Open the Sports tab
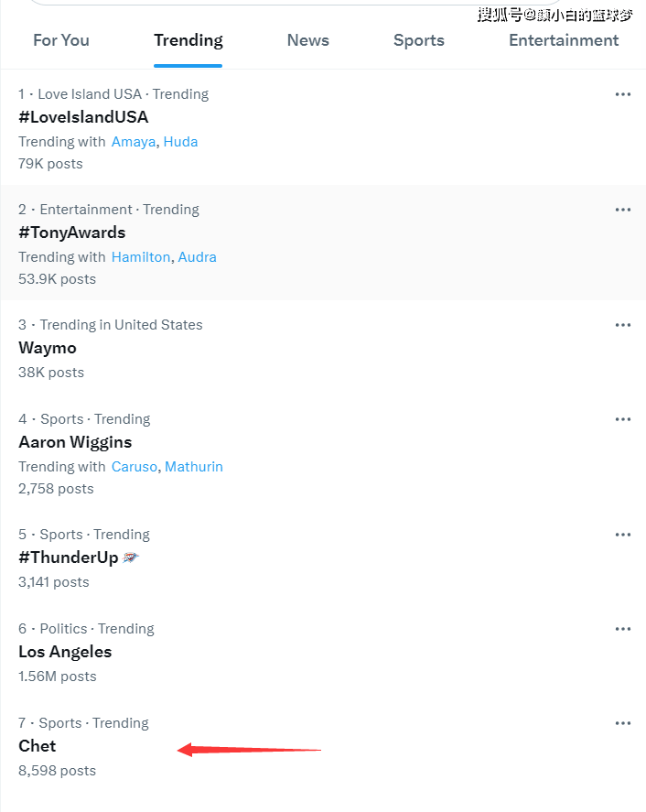 [419, 40]
